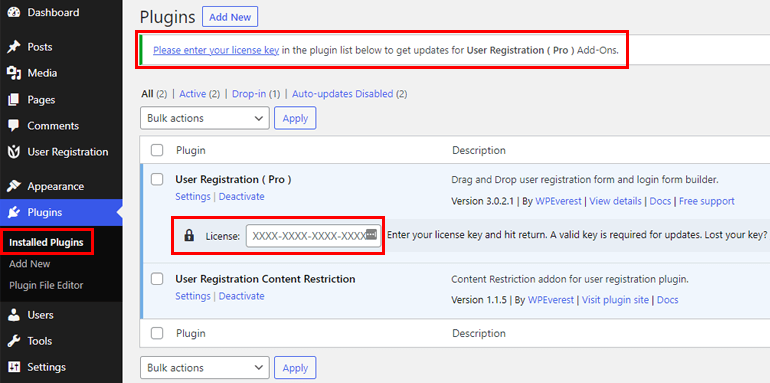Open Settings for User Registration ( Pro )
This screenshot has width=770, height=383.
point(192,196)
